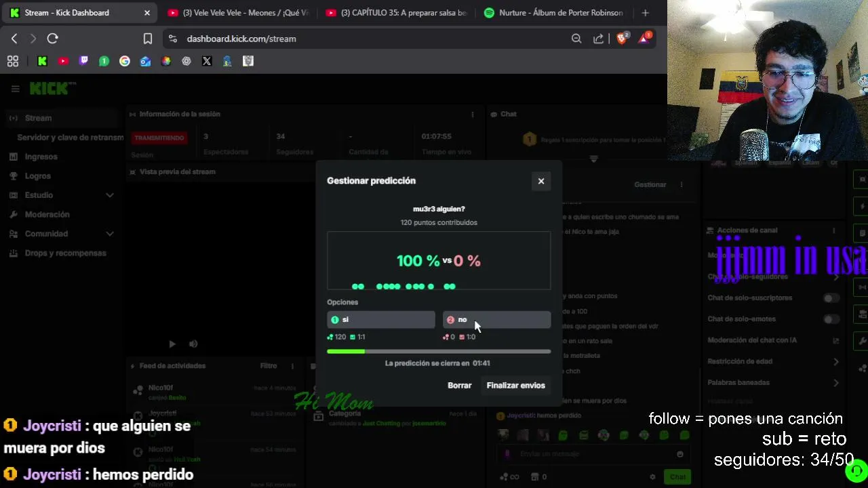Open Moderación del chat con IA link
This screenshot has width=868, height=488.
[773, 340]
